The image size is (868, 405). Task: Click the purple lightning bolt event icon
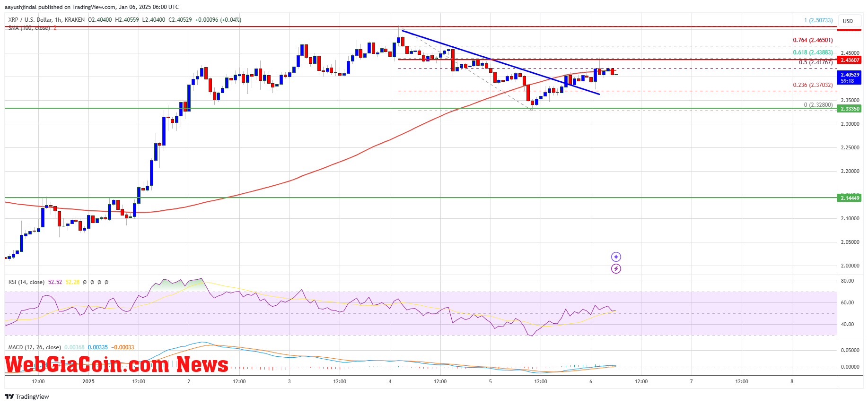(616, 269)
